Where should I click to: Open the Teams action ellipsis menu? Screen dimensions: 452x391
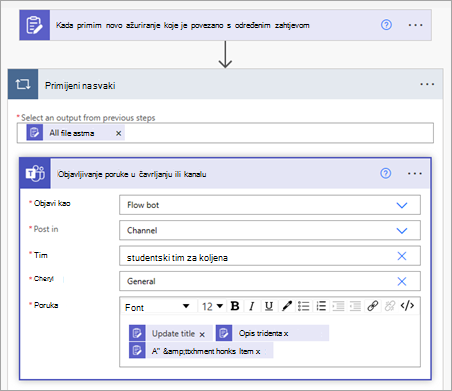(x=415, y=173)
